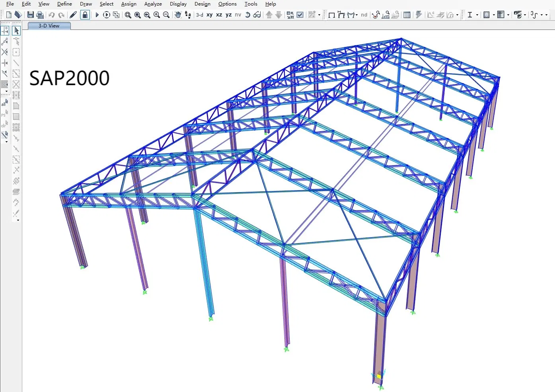Viewport: 555px width, 392px height.
Task: Select All objects using the all button
Action: tap(4, 103)
